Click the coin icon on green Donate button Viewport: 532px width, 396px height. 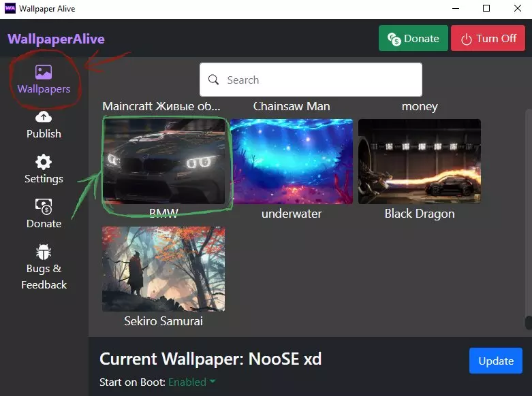(x=394, y=39)
